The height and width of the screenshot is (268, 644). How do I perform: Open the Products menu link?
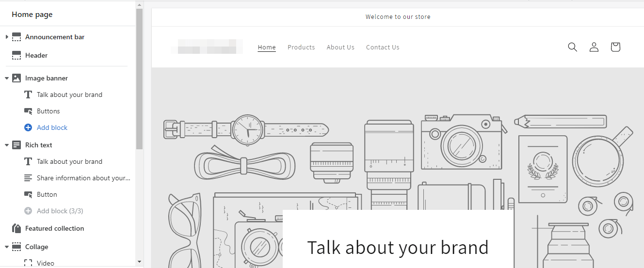301,47
